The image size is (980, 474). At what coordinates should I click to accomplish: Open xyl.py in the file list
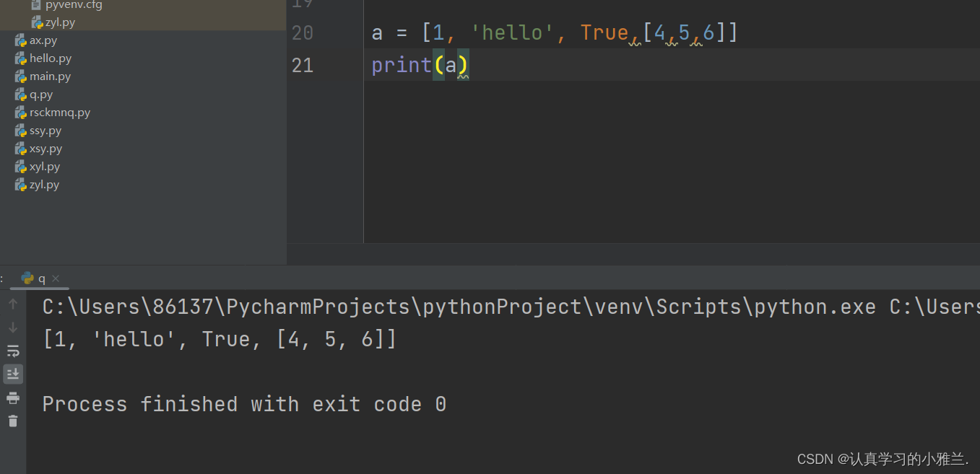(x=44, y=167)
